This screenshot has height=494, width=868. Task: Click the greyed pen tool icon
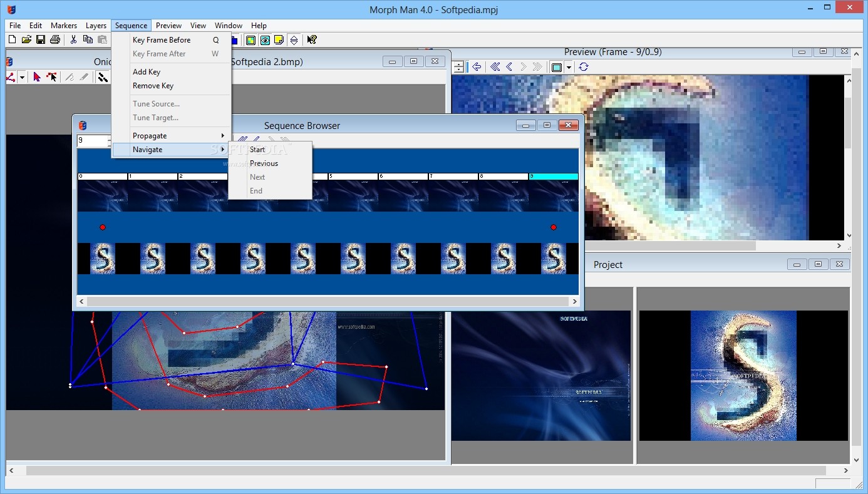click(70, 77)
